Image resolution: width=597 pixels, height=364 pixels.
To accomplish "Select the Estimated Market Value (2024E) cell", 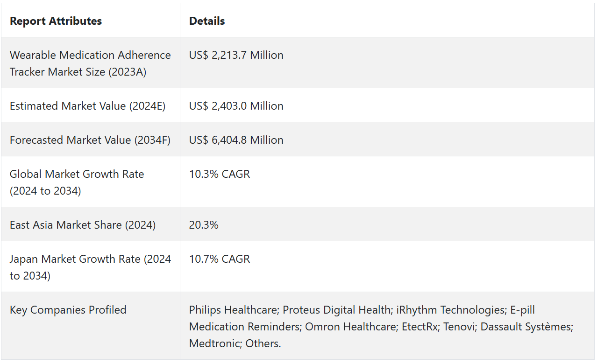I will click(x=88, y=106).
